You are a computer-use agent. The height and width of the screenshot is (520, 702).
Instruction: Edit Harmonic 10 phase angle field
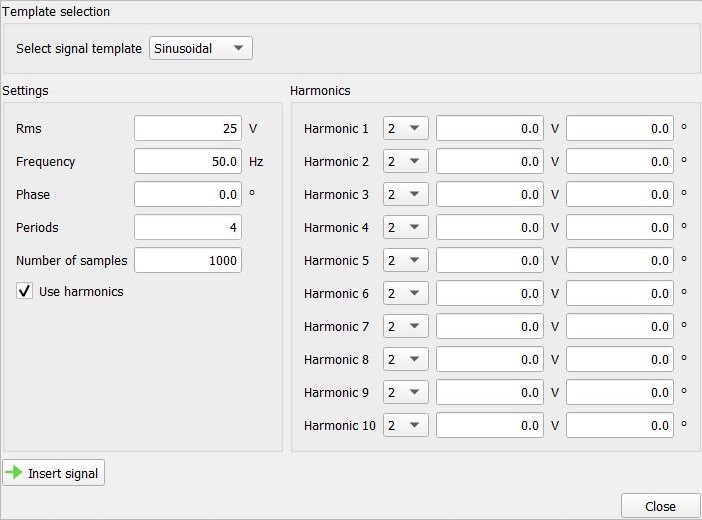(x=620, y=425)
